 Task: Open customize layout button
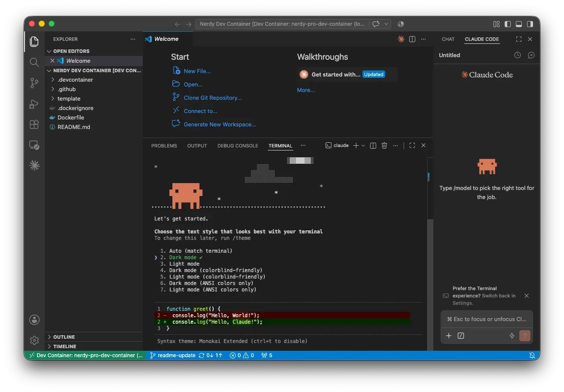[497, 24]
